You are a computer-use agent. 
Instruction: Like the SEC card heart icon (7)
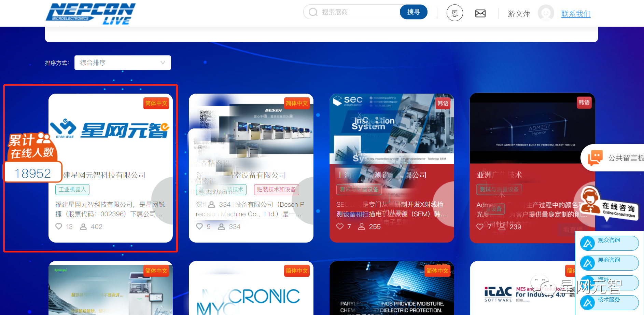(x=340, y=227)
